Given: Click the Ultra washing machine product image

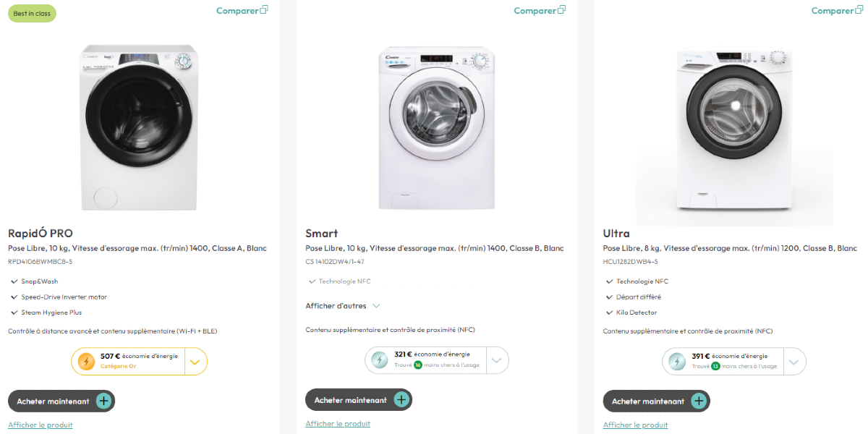Looking at the screenshot, I should tap(734, 132).
